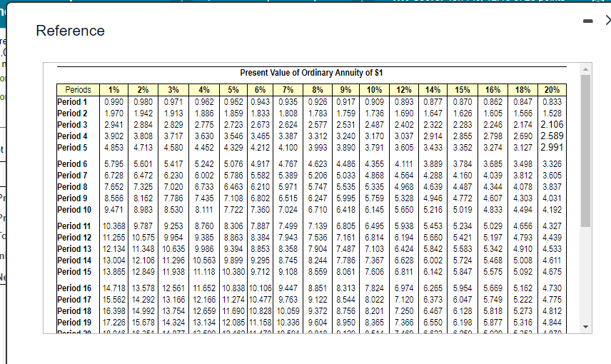Click the Period 4 row label
Viewport: 611px width, 364px height.
(x=72, y=136)
